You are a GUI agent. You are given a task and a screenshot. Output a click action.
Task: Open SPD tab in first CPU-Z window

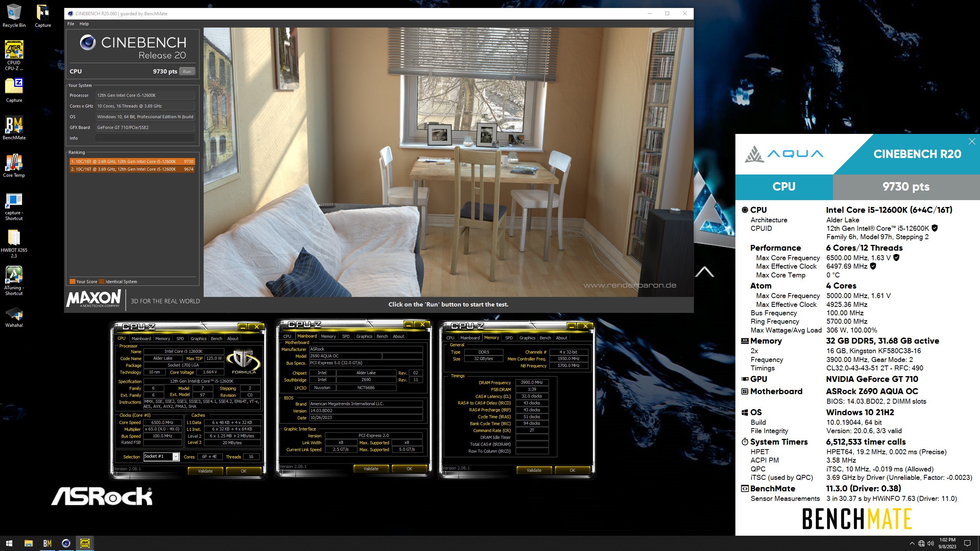(x=180, y=339)
